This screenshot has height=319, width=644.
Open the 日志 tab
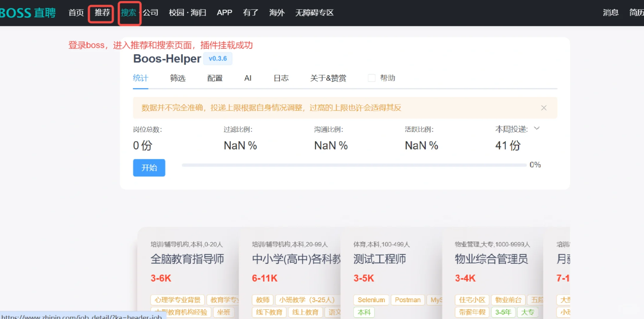(281, 78)
